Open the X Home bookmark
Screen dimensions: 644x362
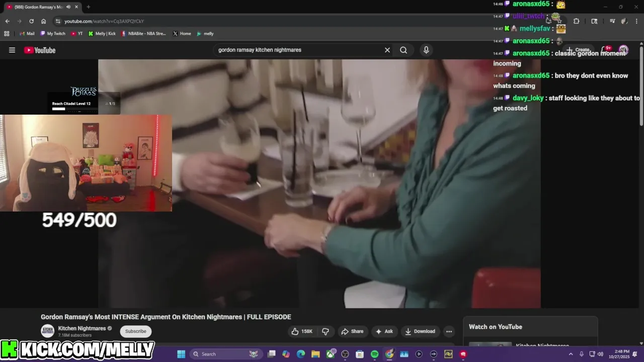point(182,34)
